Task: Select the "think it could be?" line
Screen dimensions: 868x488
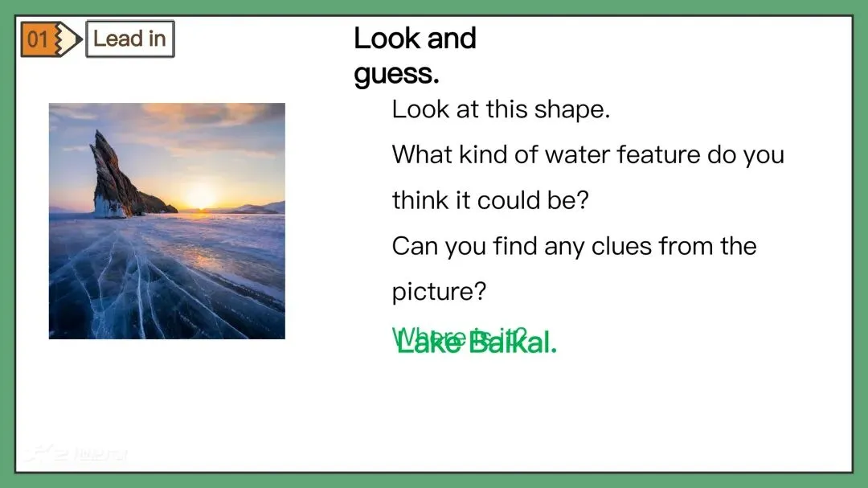Action: (x=490, y=199)
